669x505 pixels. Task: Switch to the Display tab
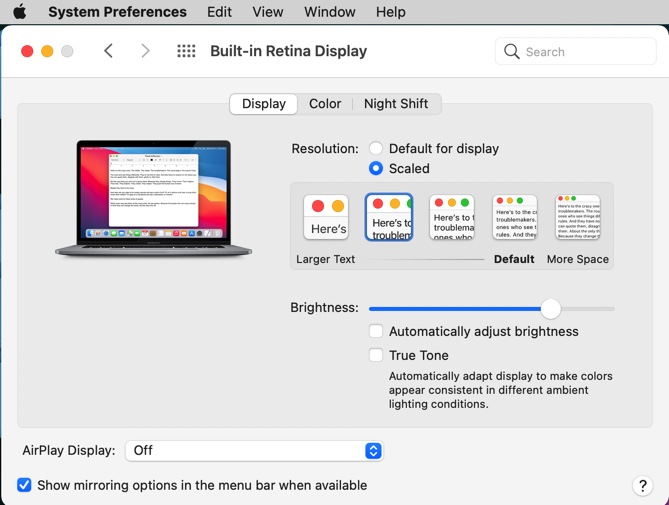point(263,104)
